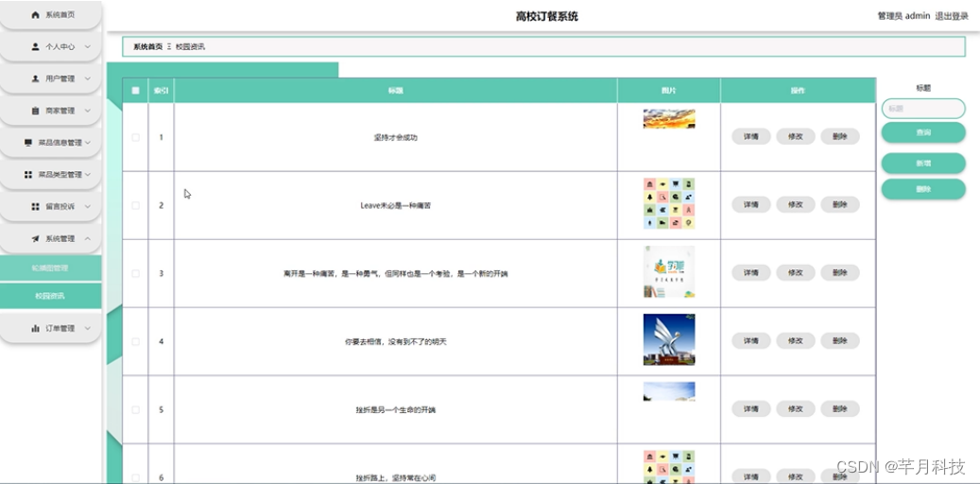Viewport: 980px width, 484px height.
Task: Go to 系统首页 in the sidebar
Action: (51, 15)
